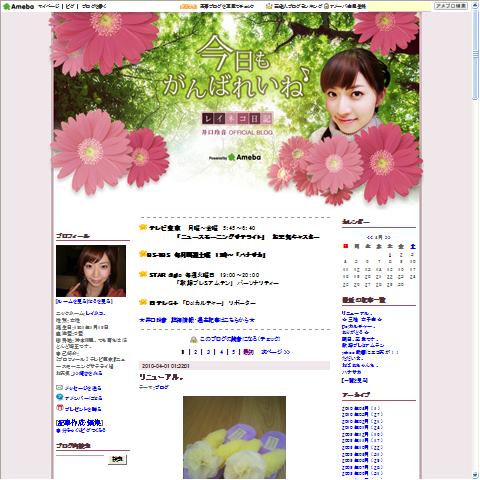This screenshot has width=480, height=480.
Task: Open the 記事作成・編集 link
Action: click(x=80, y=423)
